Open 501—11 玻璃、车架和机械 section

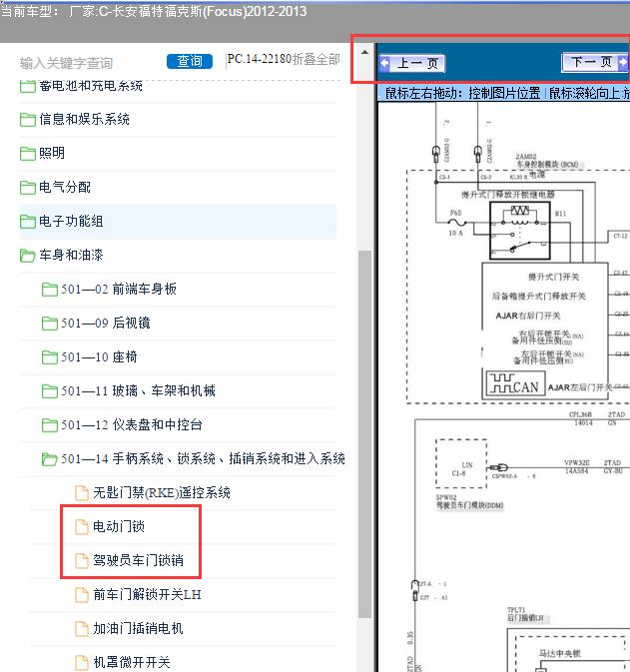click(x=139, y=390)
